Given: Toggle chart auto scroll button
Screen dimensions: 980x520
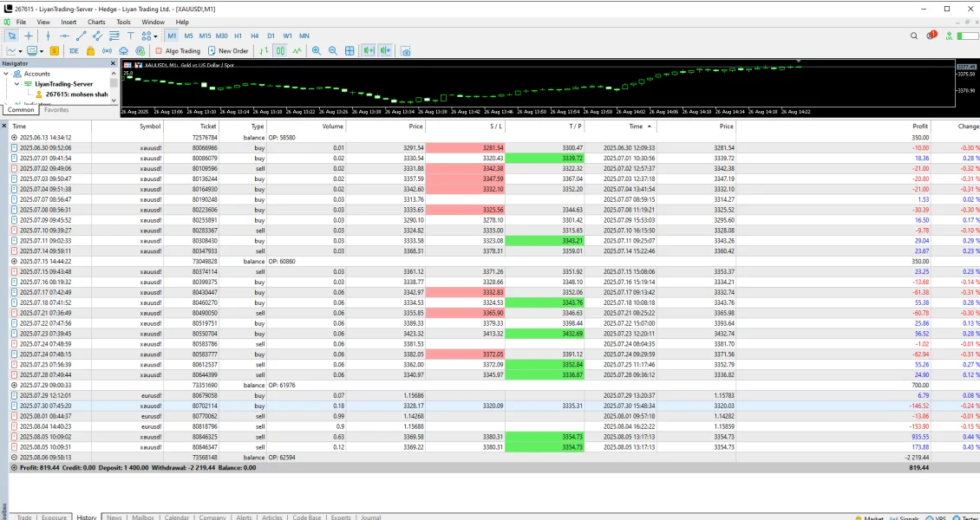Looking at the screenshot, I should coord(369,51).
